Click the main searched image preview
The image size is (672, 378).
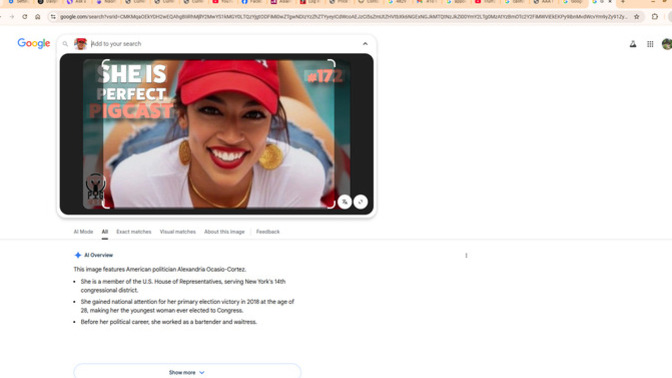[x=217, y=134]
